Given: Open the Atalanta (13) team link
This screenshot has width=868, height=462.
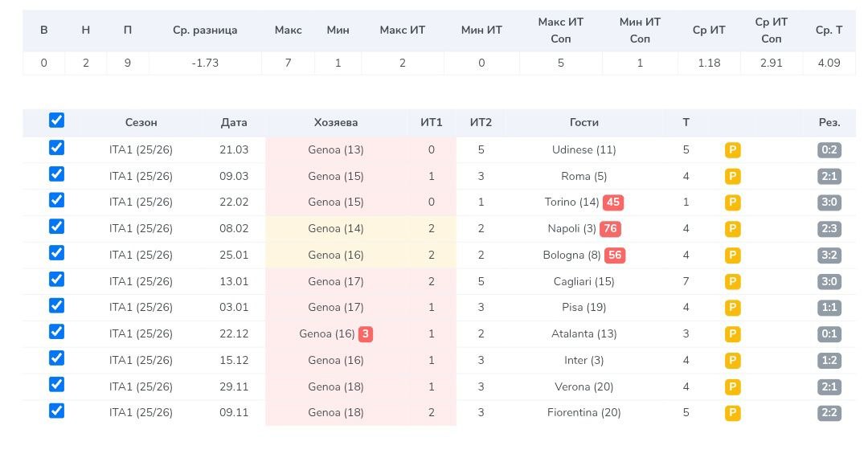Looking at the screenshot, I should [x=584, y=334].
